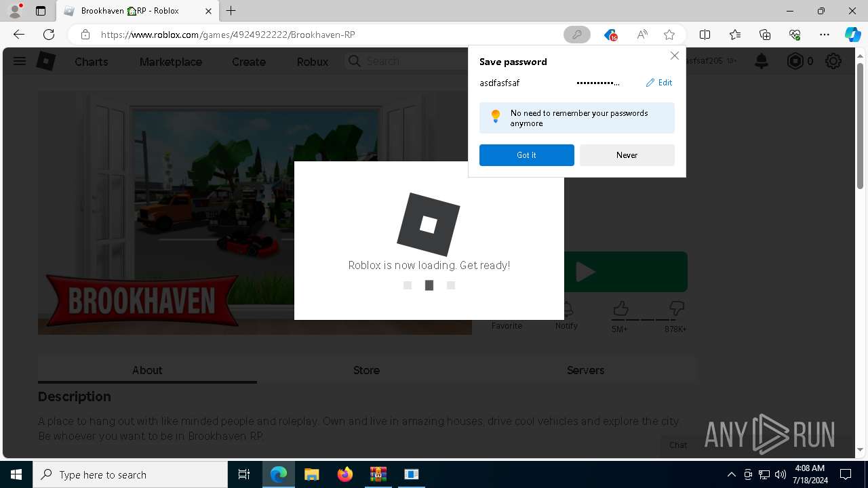
Task: Open Task View on the taskbar
Action: click(x=244, y=474)
